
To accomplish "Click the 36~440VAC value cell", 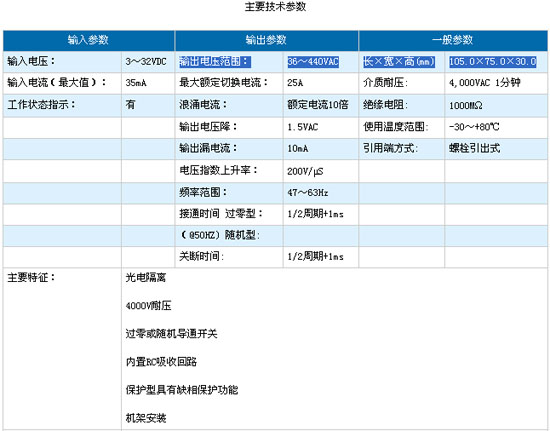I will tap(313, 62).
